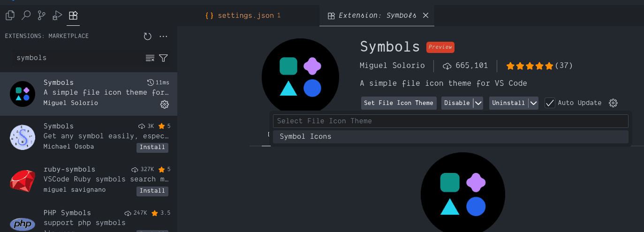The width and height of the screenshot is (644, 232).
Task: Expand the Uninstall dropdown arrow
Action: click(533, 103)
